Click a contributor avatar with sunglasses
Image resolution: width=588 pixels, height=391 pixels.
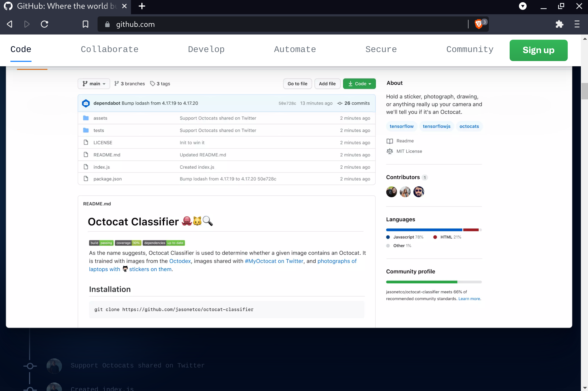tap(418, 192)
